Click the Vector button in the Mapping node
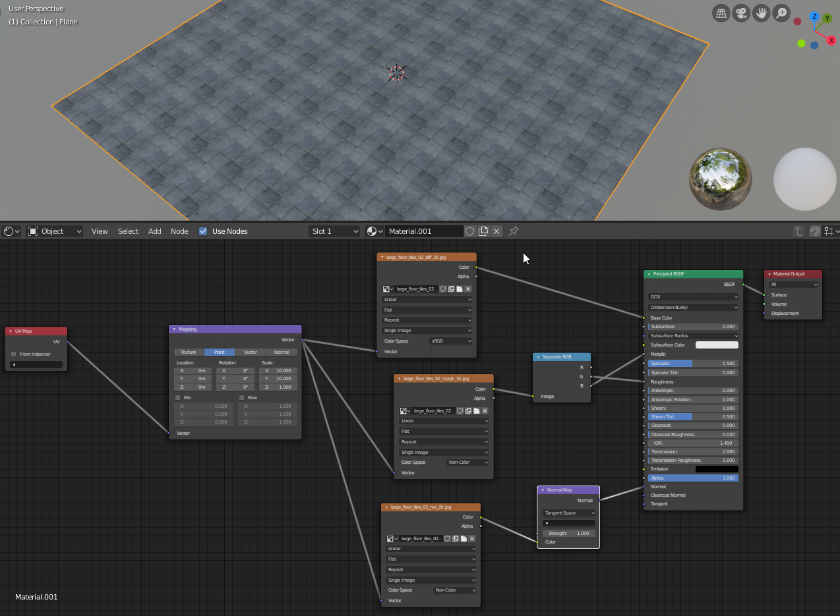 click(x=251, y=352)
